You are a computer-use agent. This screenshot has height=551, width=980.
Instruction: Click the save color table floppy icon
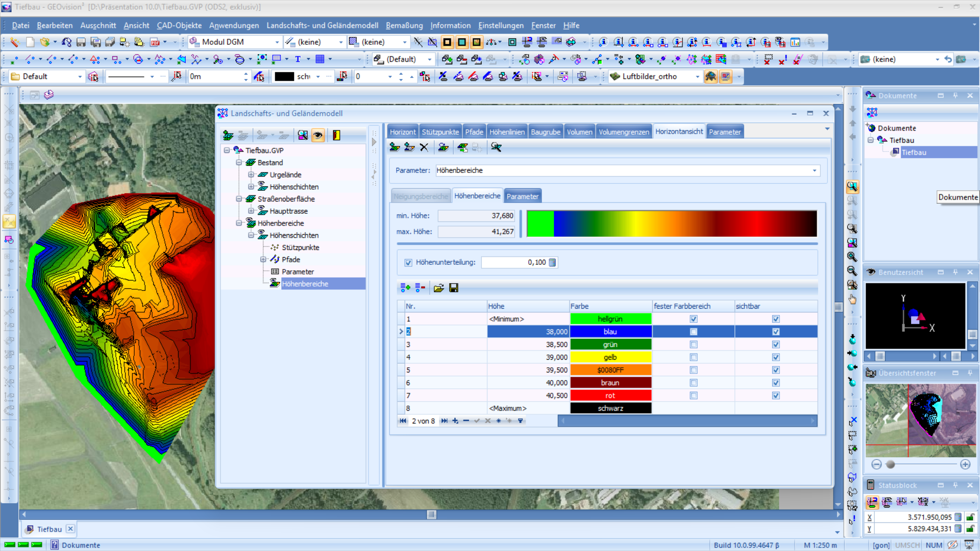pos(453,288)
